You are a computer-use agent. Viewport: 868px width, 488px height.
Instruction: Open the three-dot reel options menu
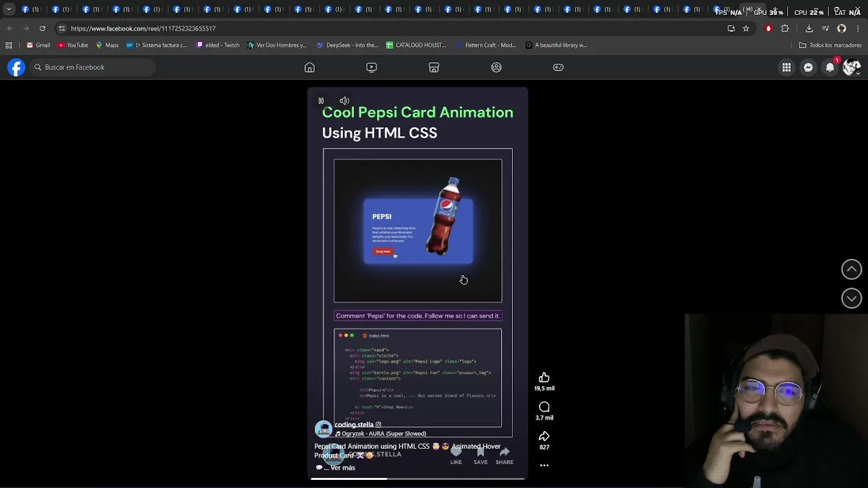coord(544,466)
